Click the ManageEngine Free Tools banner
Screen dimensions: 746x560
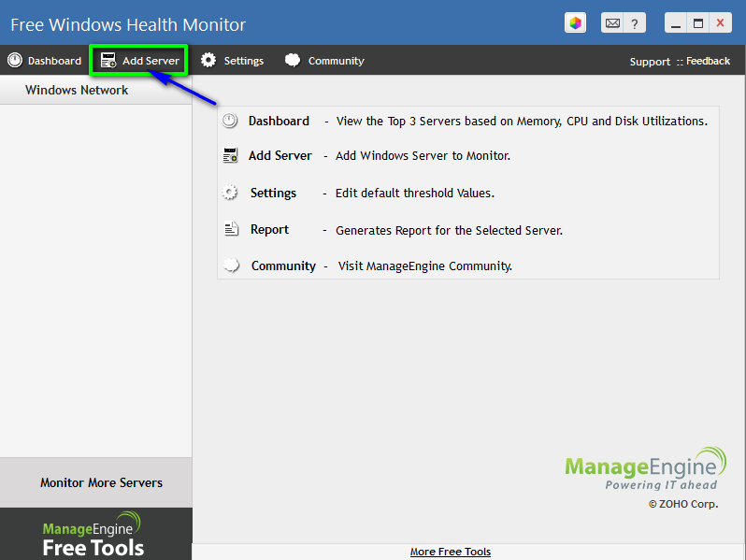tap(96, 534)
